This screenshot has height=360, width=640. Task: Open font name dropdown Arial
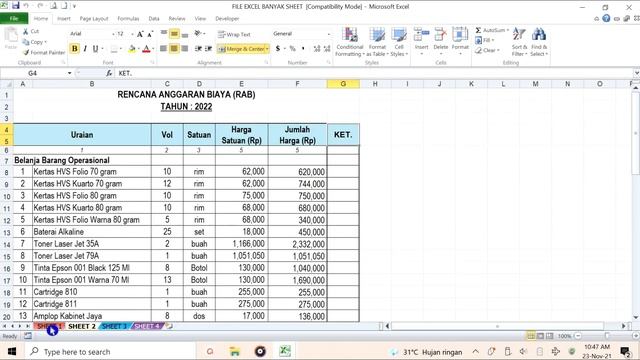point(113,34)
